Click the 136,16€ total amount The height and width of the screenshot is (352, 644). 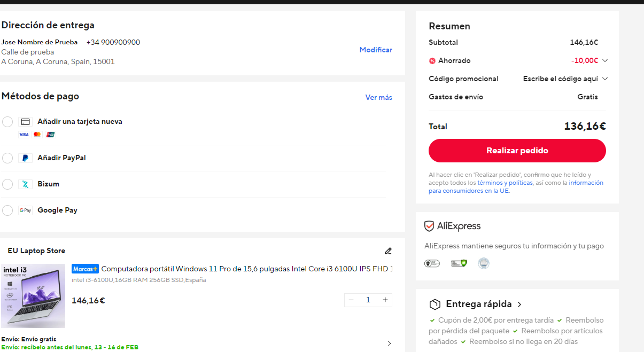pyautogui.click(x=585, y=127)
